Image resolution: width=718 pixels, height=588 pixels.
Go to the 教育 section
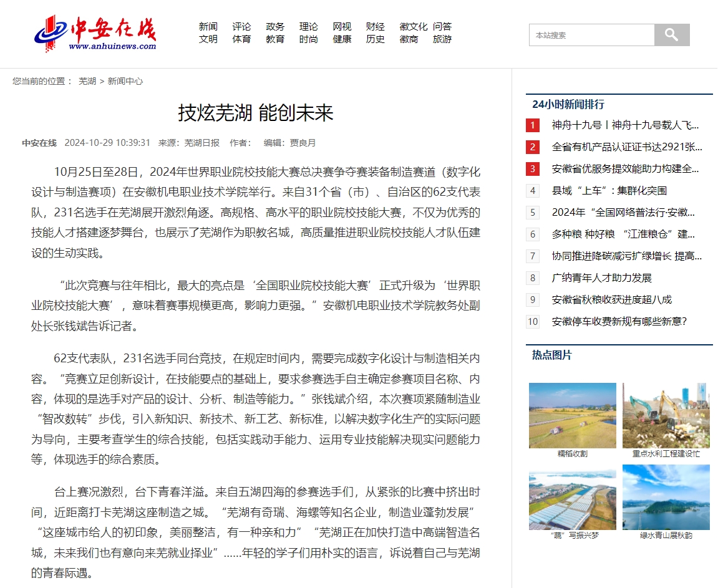[274, 39]
